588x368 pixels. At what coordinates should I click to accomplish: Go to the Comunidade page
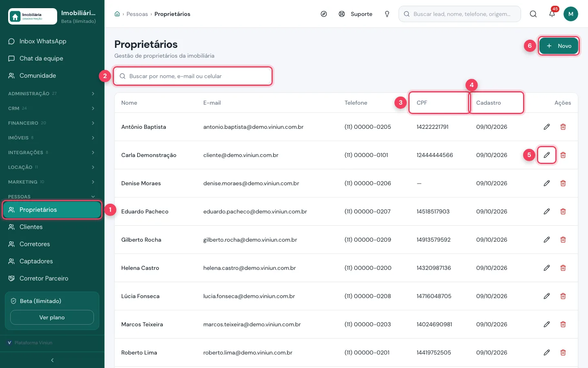click(52, 76)
